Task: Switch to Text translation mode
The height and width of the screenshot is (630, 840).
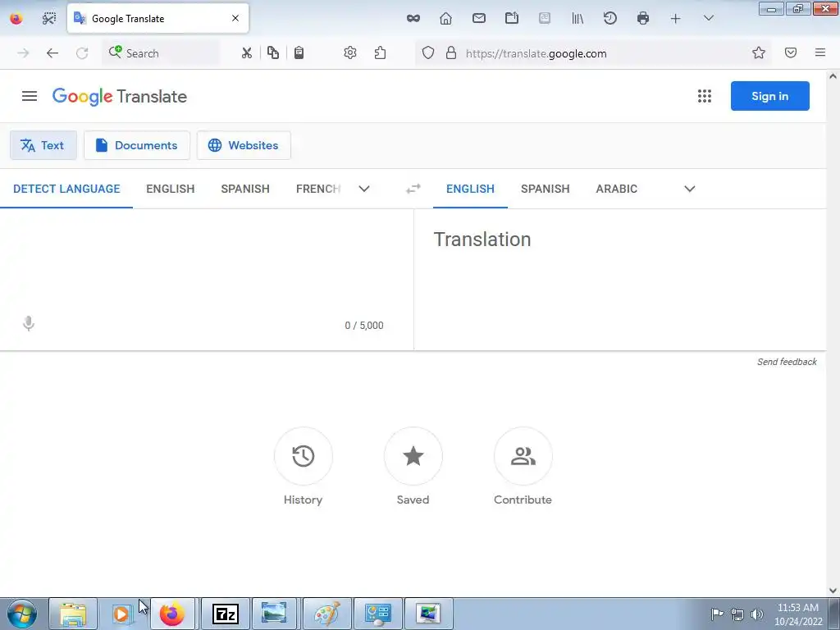Action: [x=43, y=145]
